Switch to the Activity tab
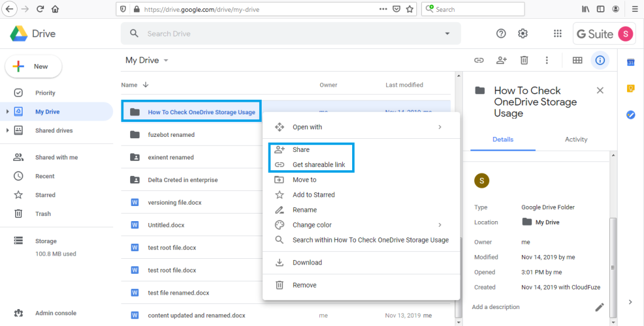The width and height of the screenshot is (644, 326). (576, 139)
